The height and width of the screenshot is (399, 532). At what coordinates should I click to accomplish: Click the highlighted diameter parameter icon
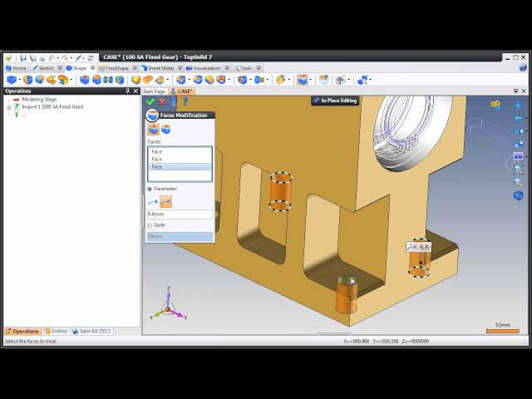165,202
